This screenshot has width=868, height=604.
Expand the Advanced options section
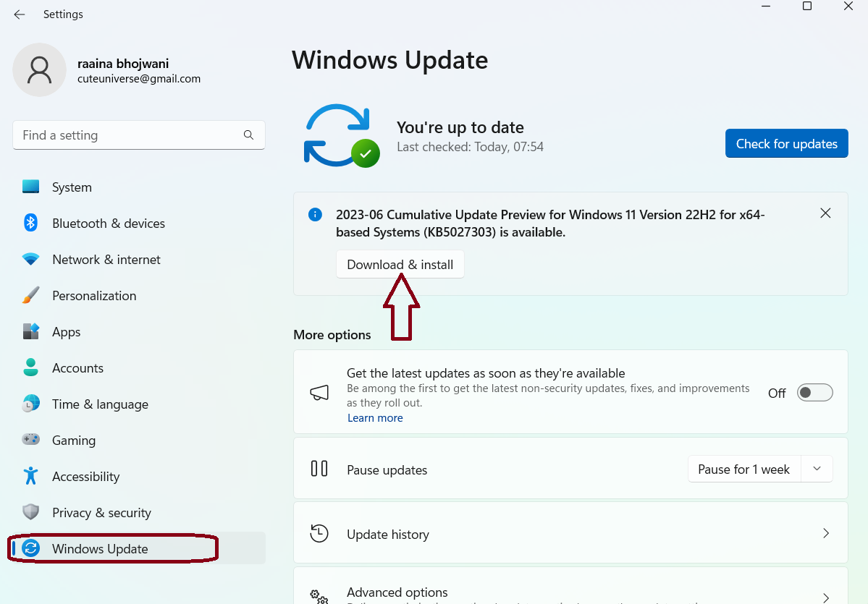pos(825,597)
